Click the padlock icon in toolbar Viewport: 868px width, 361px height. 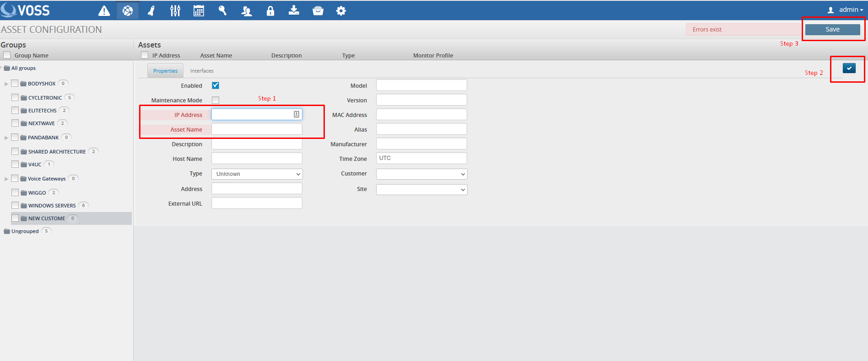tap(270, 11)
